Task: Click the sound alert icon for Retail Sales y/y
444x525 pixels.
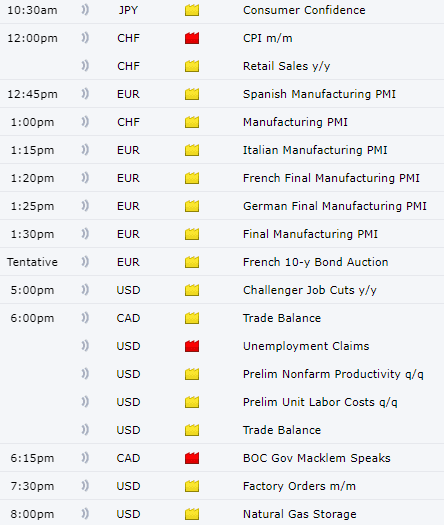Action: point(85,66)
